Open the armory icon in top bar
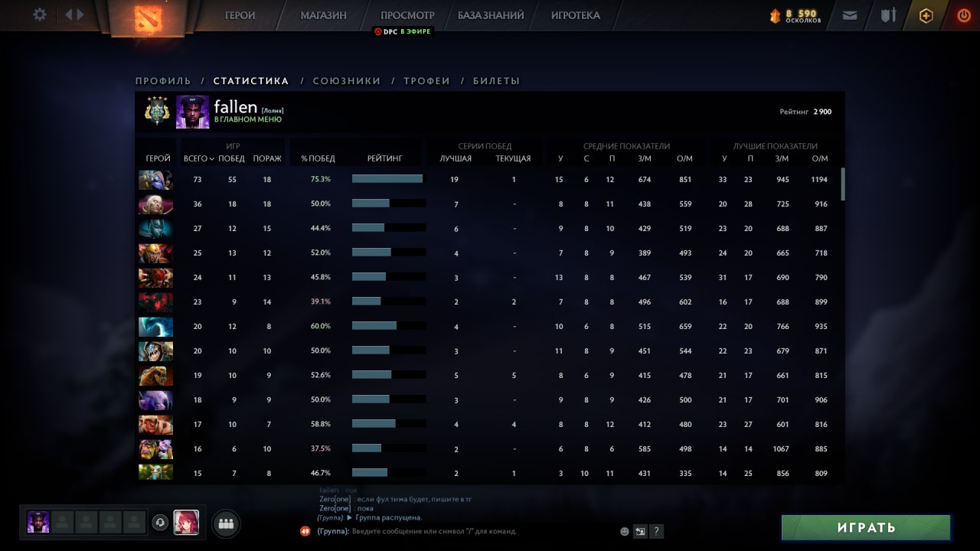This screenshot has width=980, height=551. point(888,15)
